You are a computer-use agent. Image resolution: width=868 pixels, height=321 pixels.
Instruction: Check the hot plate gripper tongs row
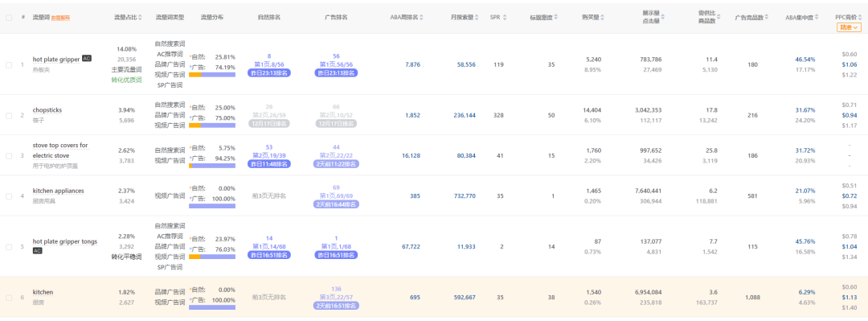point(8,247)
